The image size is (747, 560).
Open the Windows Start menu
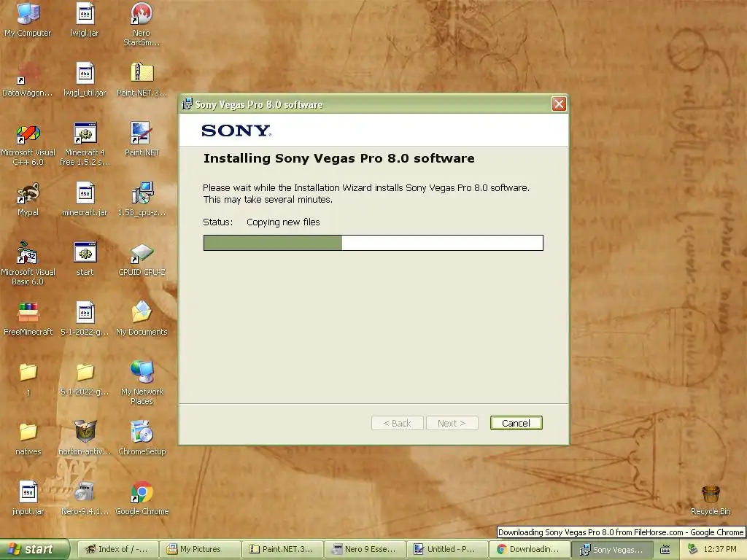[x=34, y=549]
